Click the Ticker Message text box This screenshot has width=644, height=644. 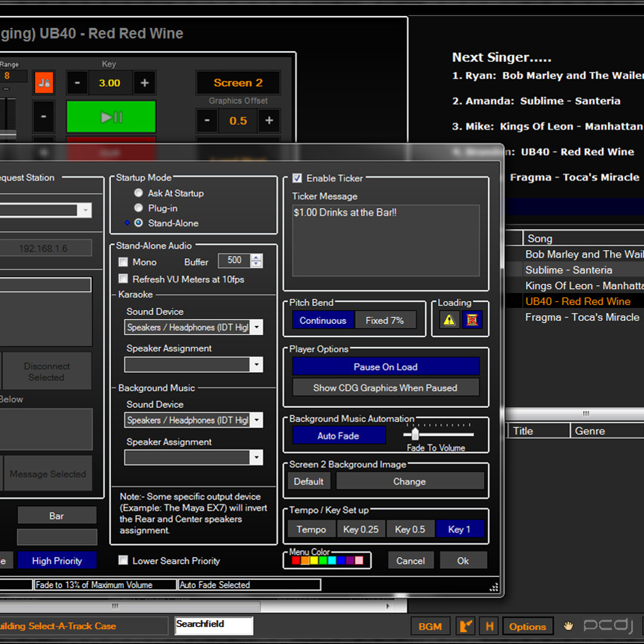coord(386,240)
